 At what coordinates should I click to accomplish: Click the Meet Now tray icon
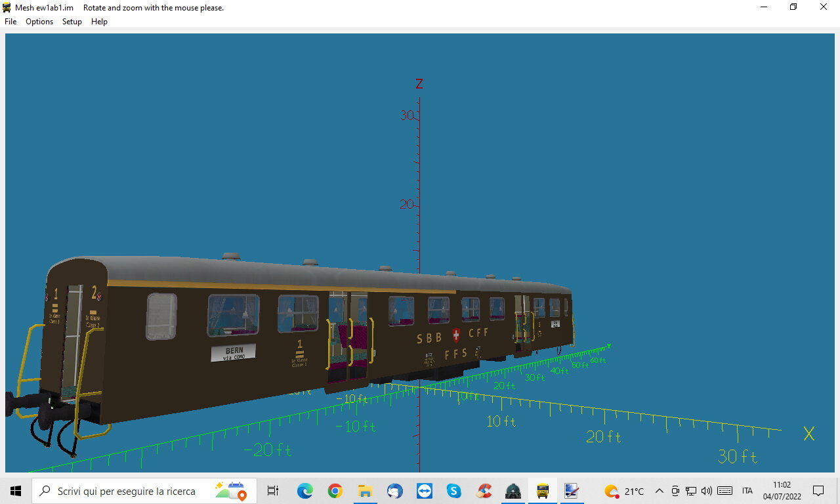click(x=675, y=491)
